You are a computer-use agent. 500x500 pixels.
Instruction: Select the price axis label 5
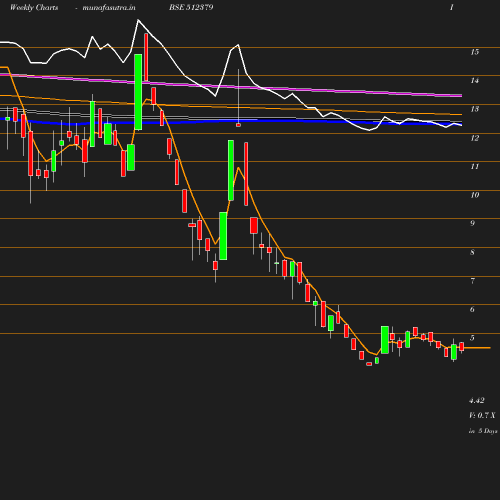coord(472,338)
